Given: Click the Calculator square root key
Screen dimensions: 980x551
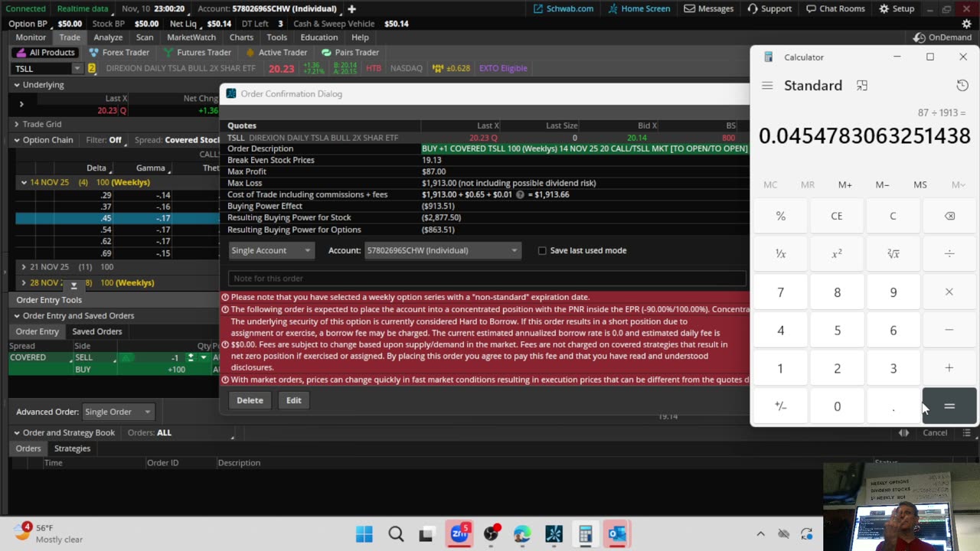Looking at the screenshot, I should (x=893, y=254).
